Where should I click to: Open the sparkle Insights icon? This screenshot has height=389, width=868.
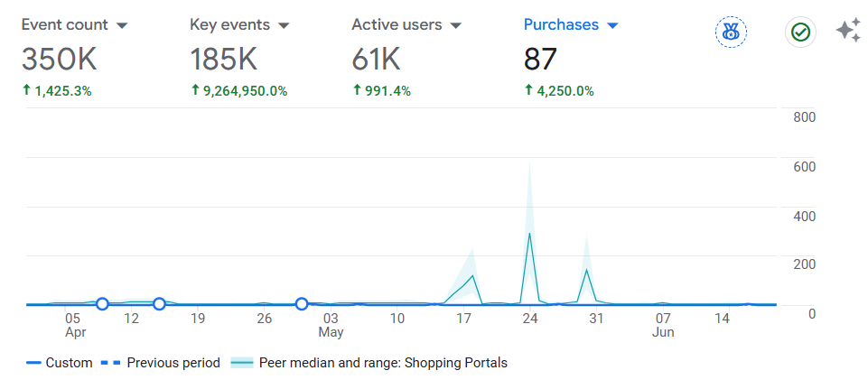(x=849, y=31)
